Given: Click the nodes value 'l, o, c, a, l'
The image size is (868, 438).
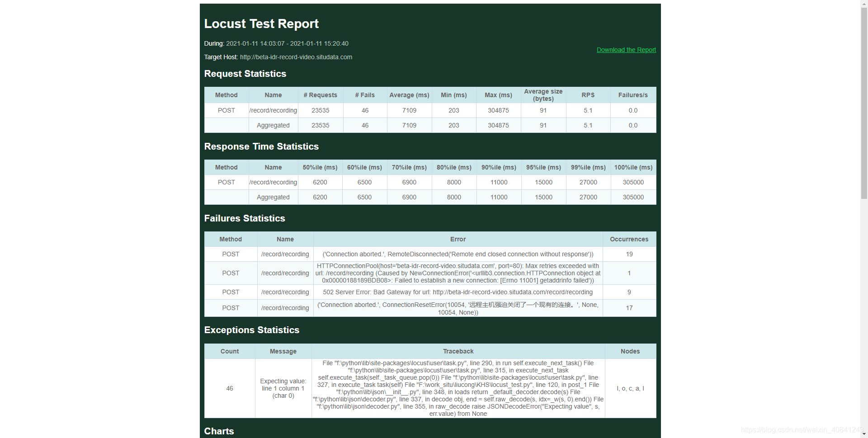Looking at the screenshot, I should click(630, 388).
